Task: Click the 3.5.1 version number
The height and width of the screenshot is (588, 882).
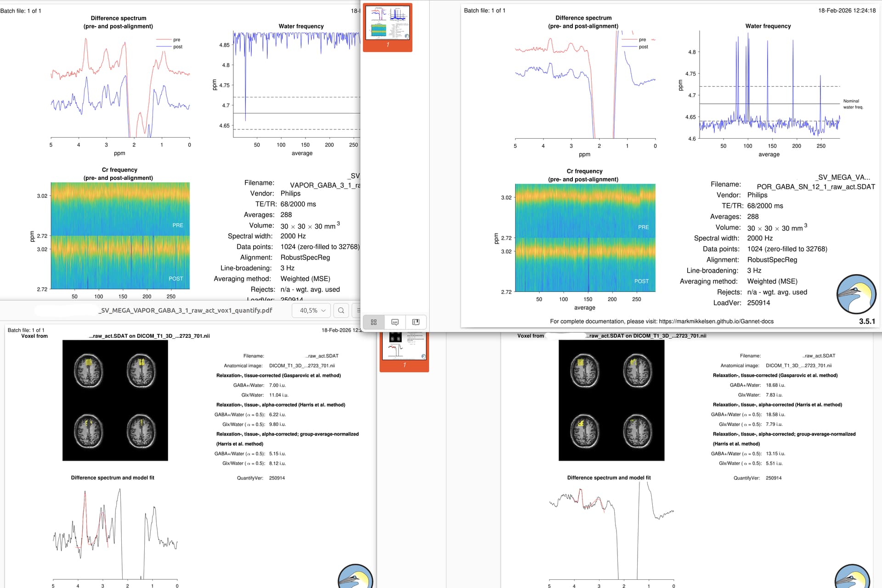Action: (x=867, y=321)
